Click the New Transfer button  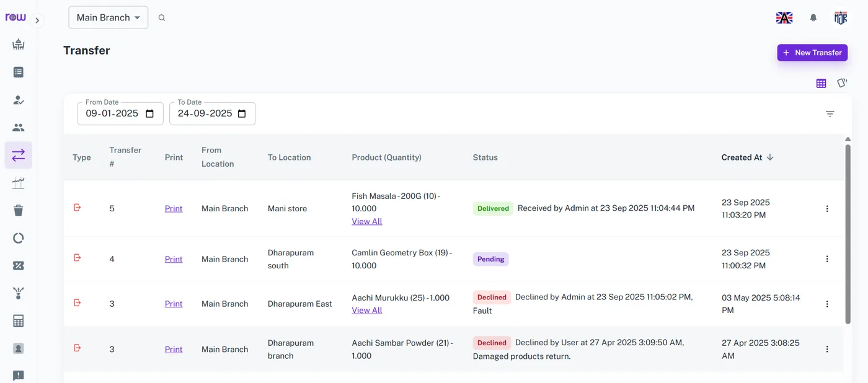tap(812, 53)
